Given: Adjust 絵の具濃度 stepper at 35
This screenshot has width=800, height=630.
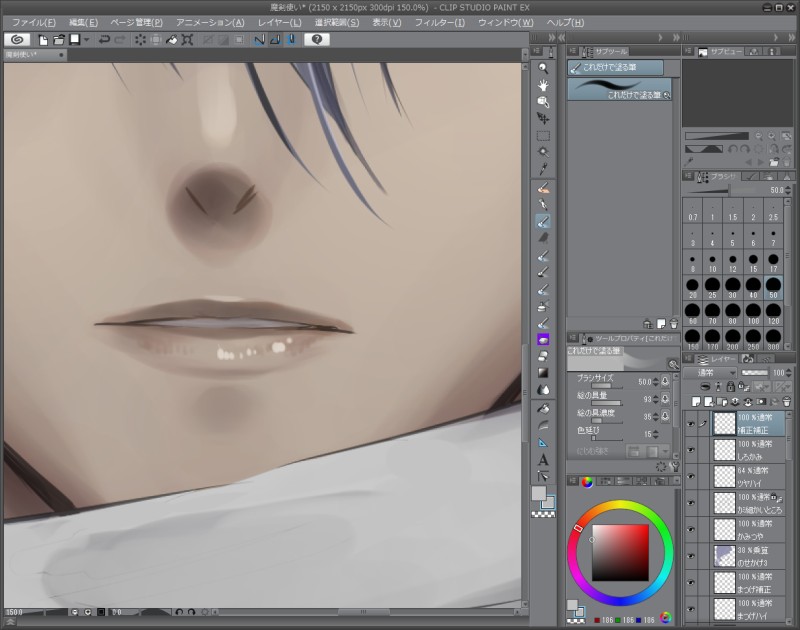Looking at the screenshot, I should point(656,417).
